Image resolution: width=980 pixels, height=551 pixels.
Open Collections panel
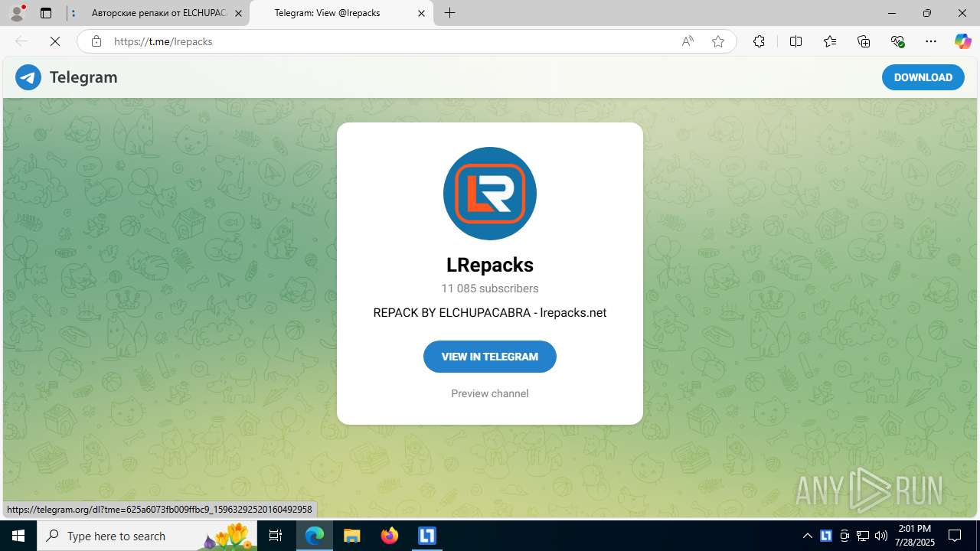864,41
